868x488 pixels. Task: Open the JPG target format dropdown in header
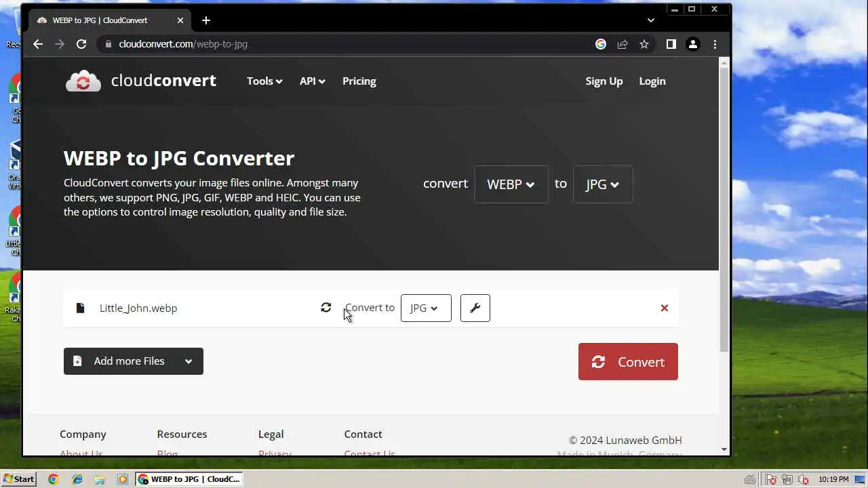click(603, 184)
